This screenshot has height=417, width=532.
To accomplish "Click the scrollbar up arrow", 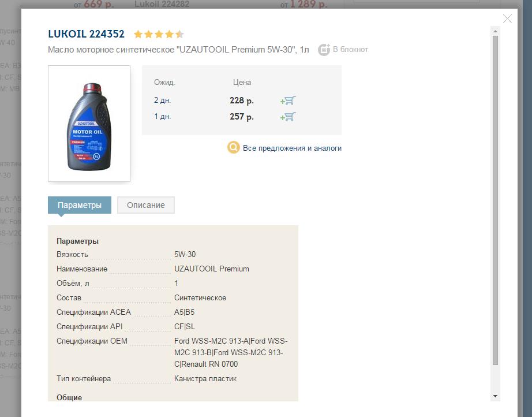I will (495, 31).
